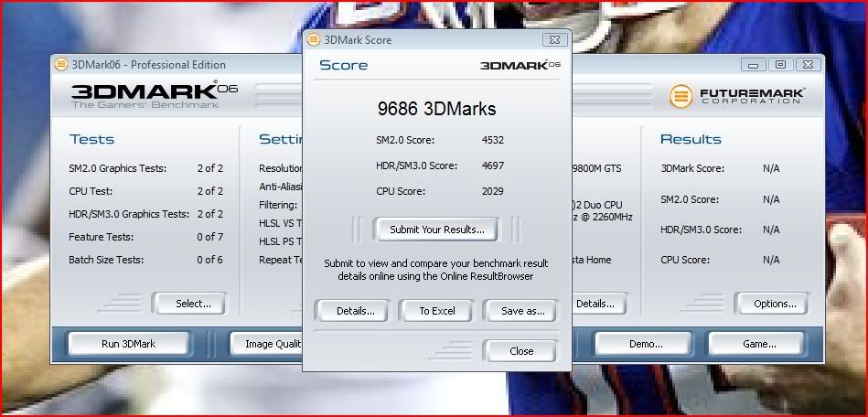The height and width of the screenshot is (417, 868).
Task: Click the Score heading in dialog
Action: 343,65
